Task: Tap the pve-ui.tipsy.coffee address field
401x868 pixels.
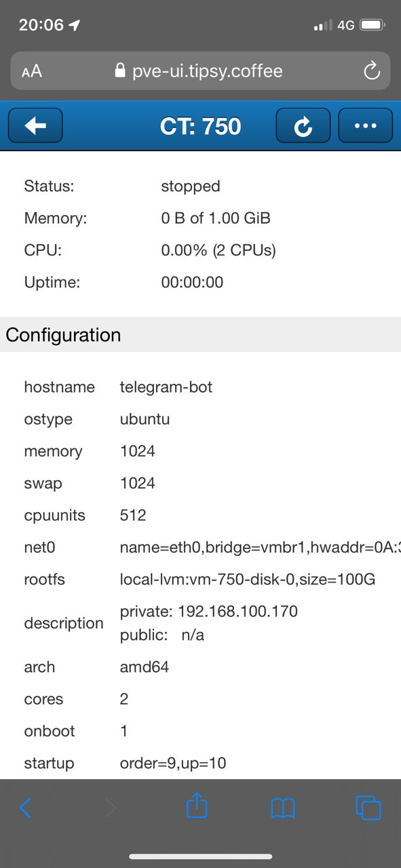Action: pos(200,71)
